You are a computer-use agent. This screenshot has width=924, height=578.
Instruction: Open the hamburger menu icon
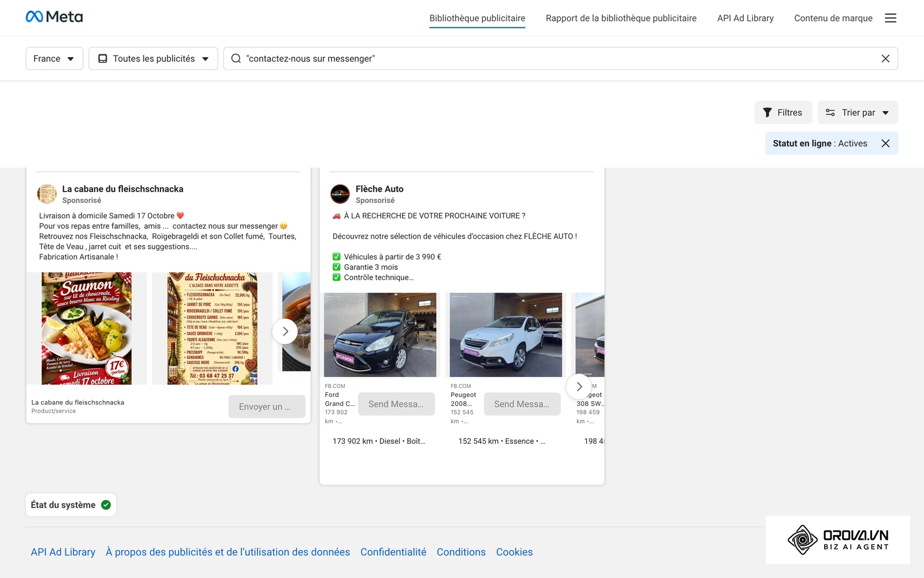pyautogui.click(x=891, y=18)
